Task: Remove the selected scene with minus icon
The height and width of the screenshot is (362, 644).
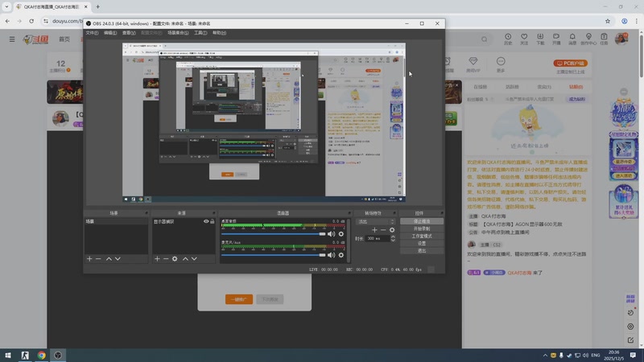Action: click(x=98, y=259)
